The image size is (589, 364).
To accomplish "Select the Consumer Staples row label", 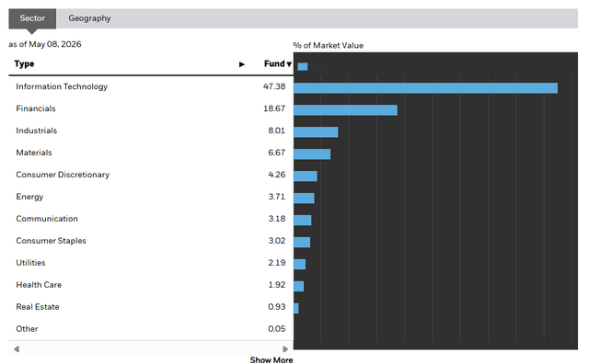I will tap(52, 241).
